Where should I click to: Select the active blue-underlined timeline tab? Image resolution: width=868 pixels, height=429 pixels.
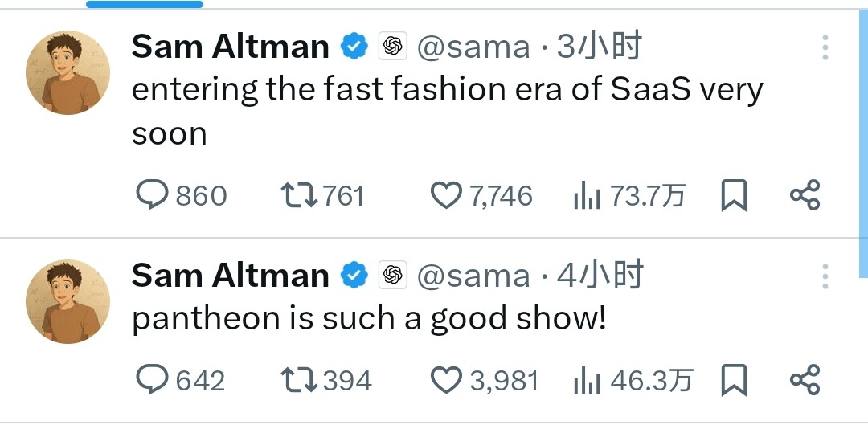(145, 5)
